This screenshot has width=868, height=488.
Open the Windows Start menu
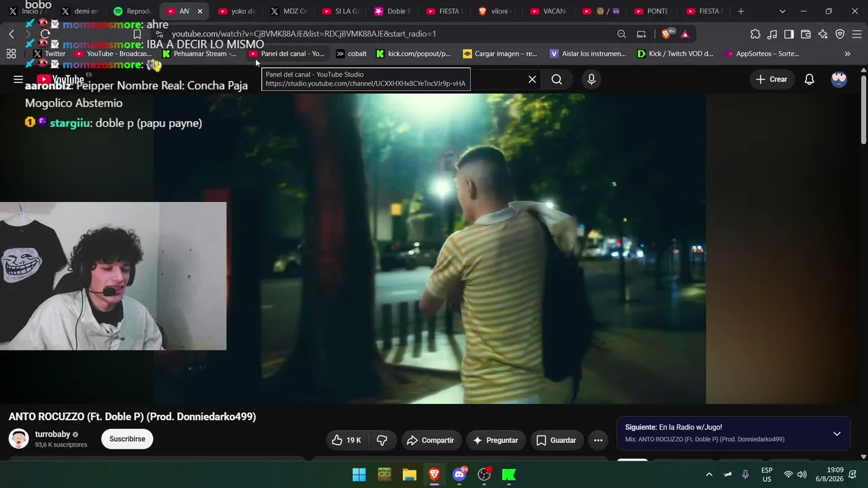click(x=359, y=474)
